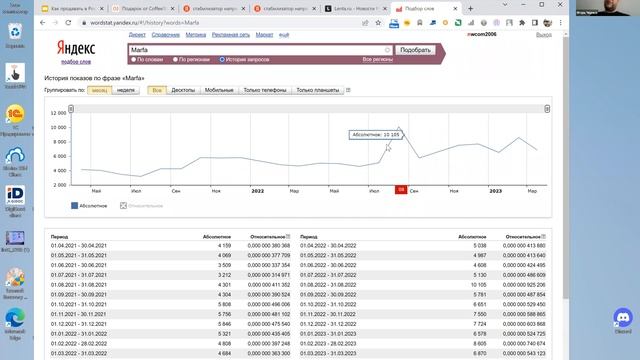Select the История запросов radio button
The height and width of the screenshot is (360, 640).
pyautogui.click(x=222, y=60)
